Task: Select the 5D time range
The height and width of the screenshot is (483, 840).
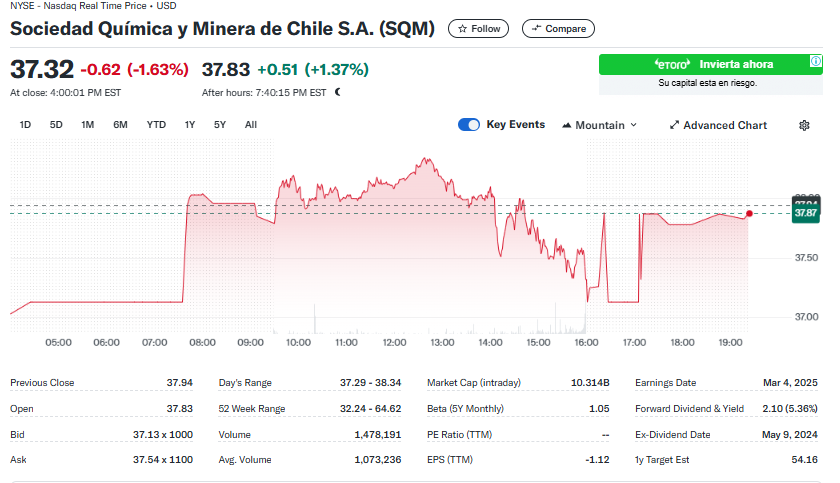Action: (56, 125)
